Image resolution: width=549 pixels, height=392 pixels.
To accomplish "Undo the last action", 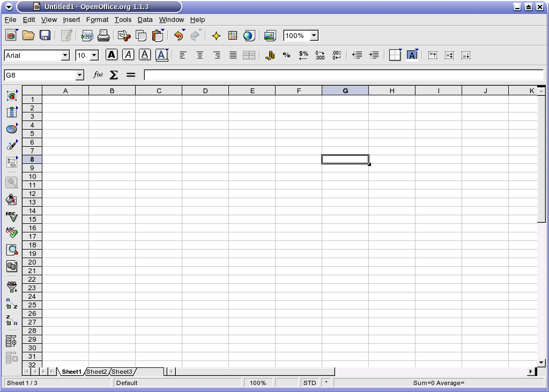I will [x=179, y=35].
